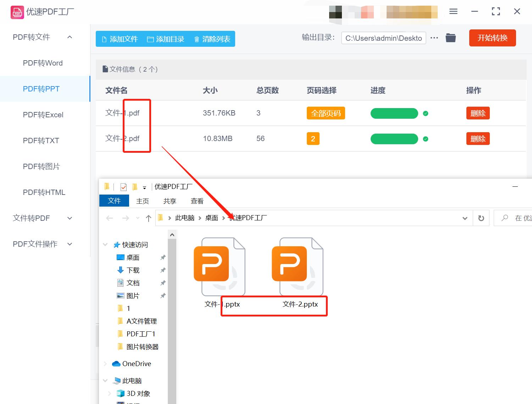Open the hamburger menu in the title bar
This screenshot has height=404, width=532.
tap(453, 11)
